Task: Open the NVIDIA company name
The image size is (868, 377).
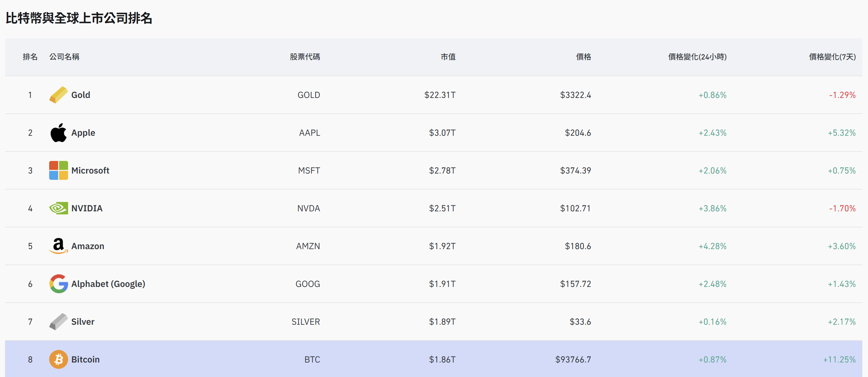Action: [x=87, y=208]
